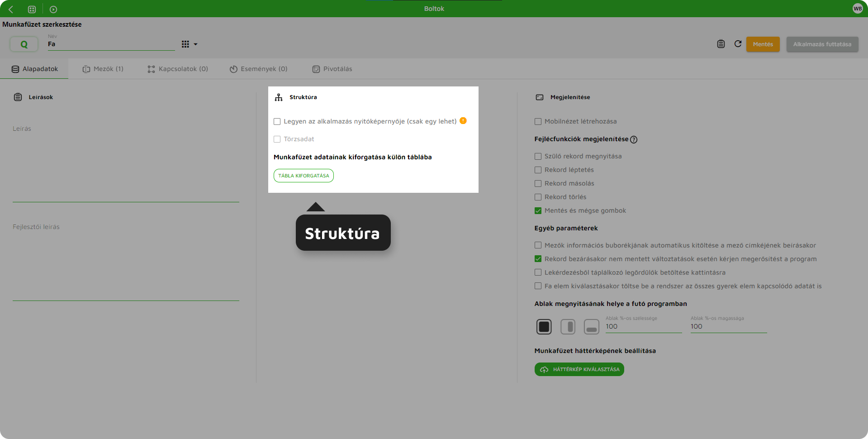Click the green Q workbook icon
The width and height of the screenshot is (868, 439).
click(24, 44)
